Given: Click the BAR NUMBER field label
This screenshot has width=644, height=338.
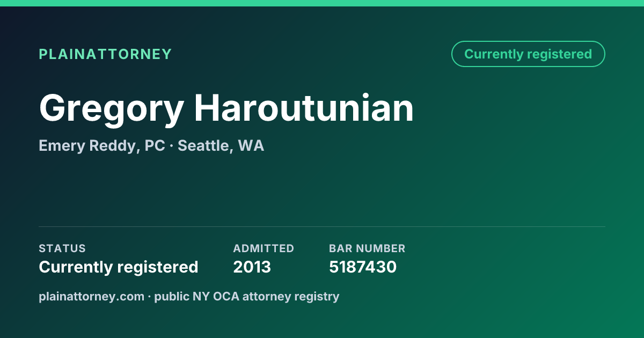Looking at the screenshot, I should pyautogui.click(x=367, y=248).
